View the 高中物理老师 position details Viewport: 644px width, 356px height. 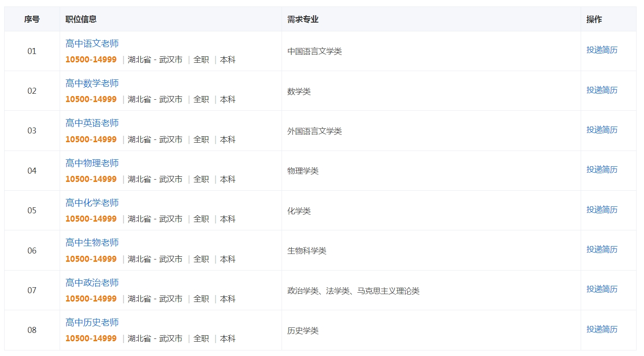click(x=92, y=163)
